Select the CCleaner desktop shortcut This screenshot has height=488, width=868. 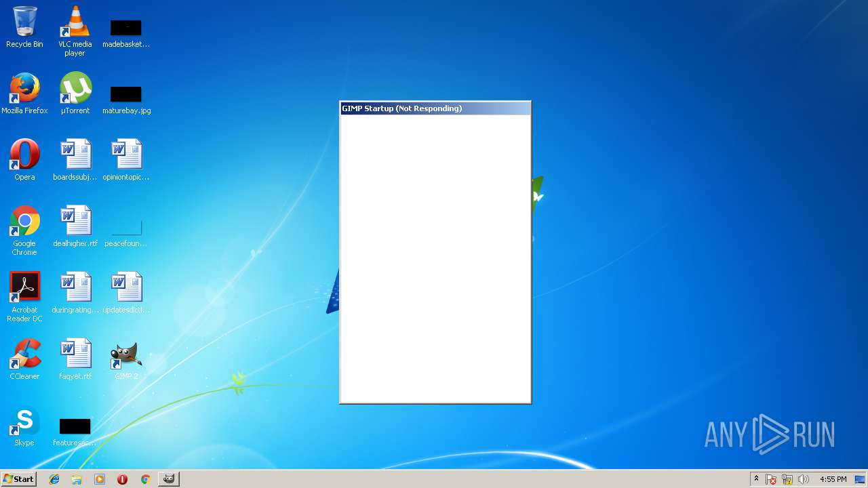24,359
